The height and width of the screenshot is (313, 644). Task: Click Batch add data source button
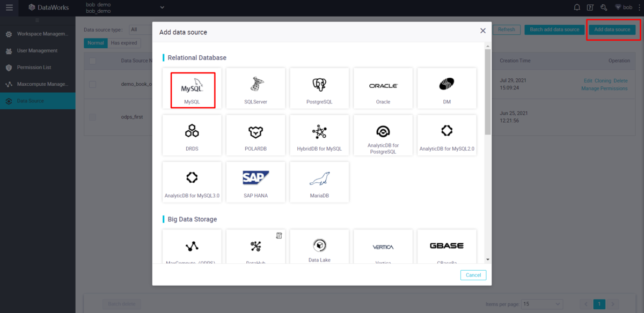coord(554,29)
